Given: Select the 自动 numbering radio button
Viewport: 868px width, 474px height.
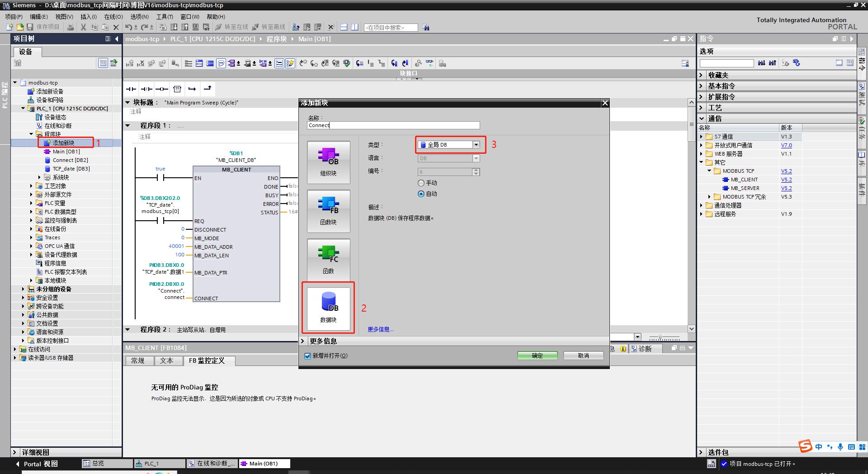Looking at the screenshot, I should [421, 194].
